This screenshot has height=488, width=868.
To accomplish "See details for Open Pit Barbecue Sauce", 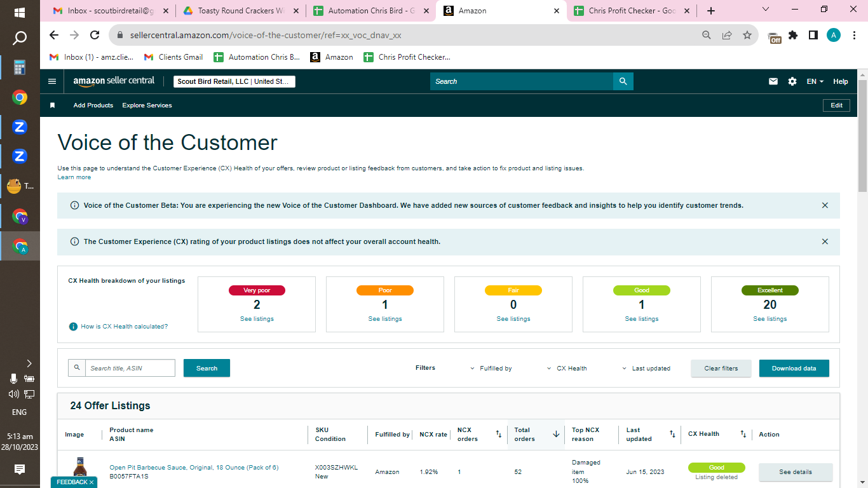I will (x=796, y=472).
